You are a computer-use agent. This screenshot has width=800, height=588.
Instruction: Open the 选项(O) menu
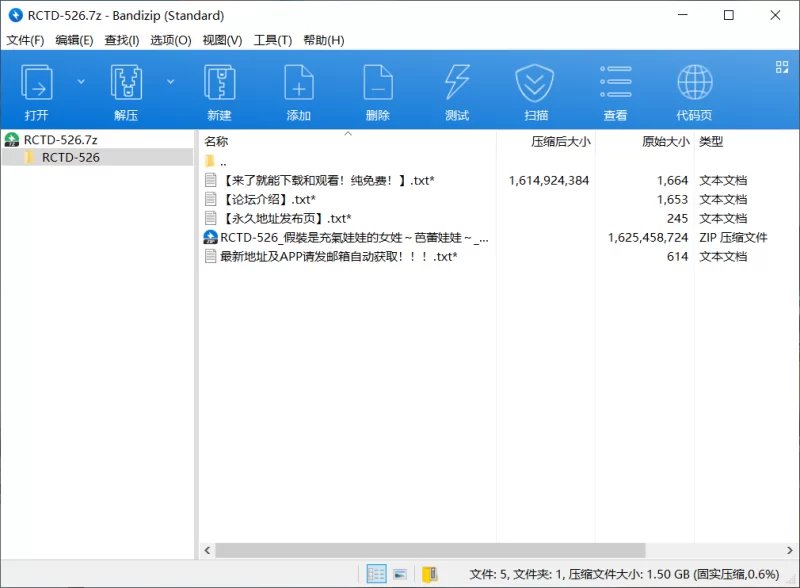(170, 40)
